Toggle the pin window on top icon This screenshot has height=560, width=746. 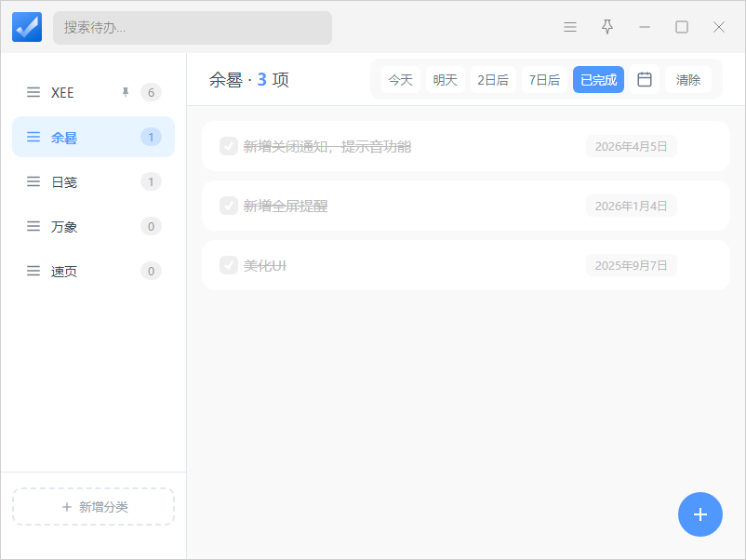click(607, 27)
